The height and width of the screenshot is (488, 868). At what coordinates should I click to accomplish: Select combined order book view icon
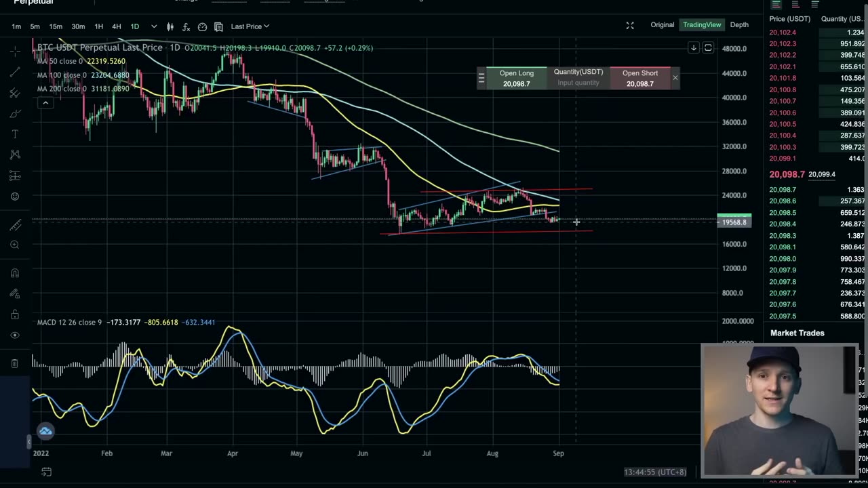pos(776,4)
